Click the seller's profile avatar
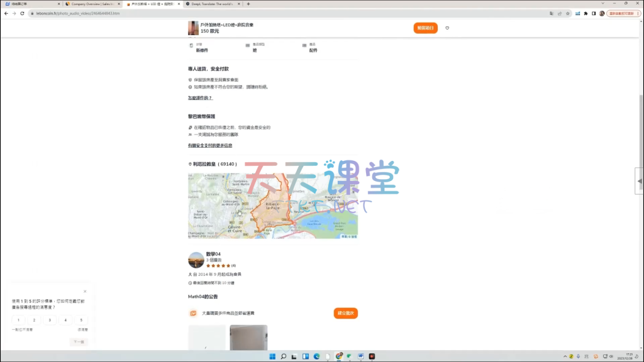644x362 pixels. click(x=196, y=260)
